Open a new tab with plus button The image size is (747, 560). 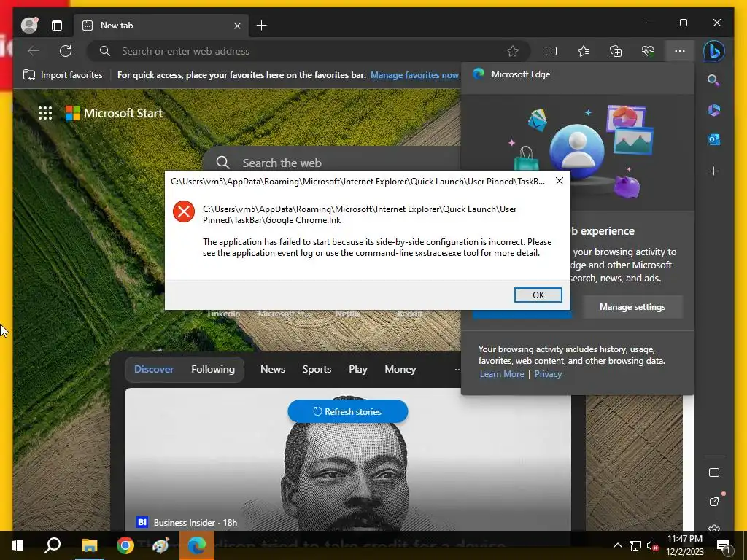pos(262,26)
